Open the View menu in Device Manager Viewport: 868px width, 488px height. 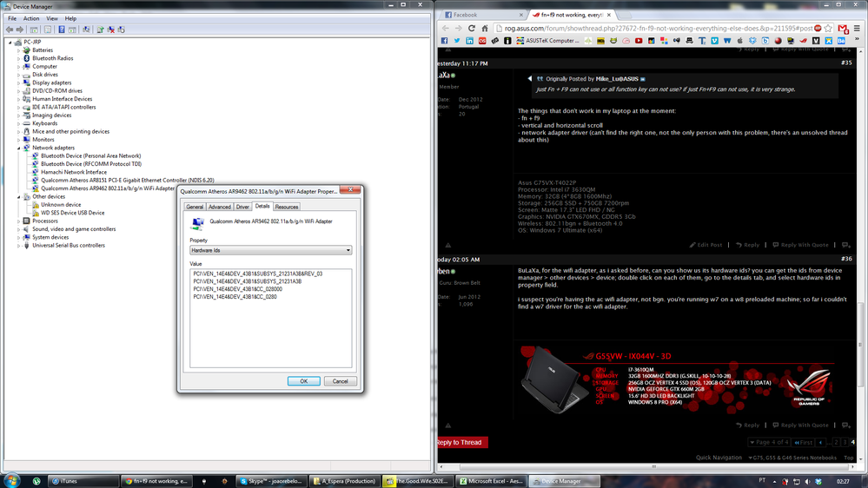pos(52,18)
